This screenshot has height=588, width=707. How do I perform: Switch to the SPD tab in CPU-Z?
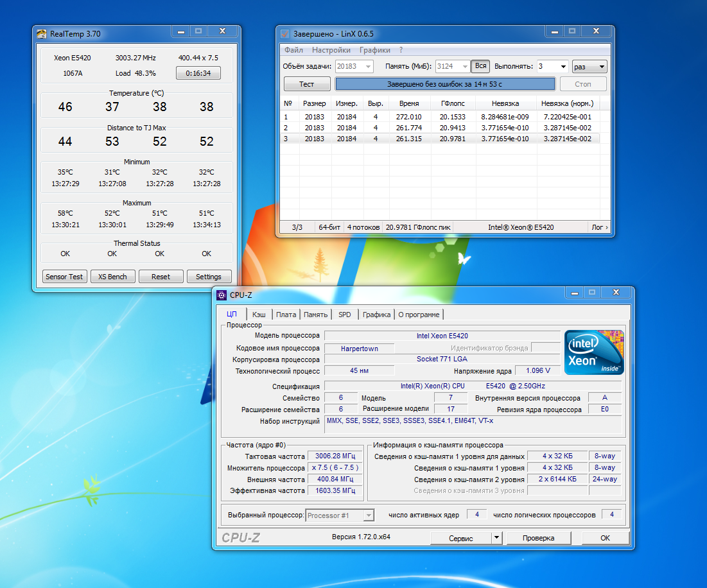click(344, 315)
